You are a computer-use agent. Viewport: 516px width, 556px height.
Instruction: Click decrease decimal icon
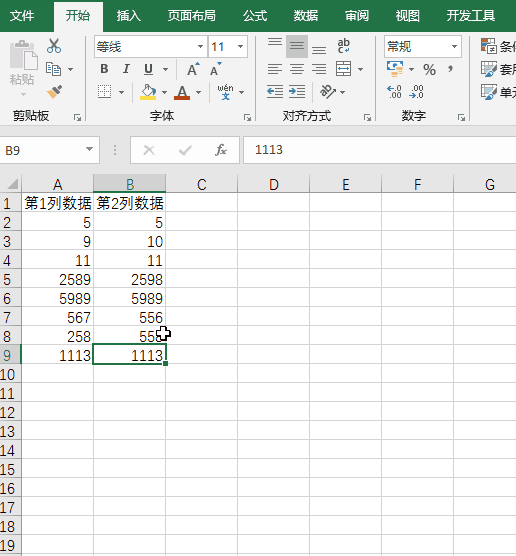click(x=416, y=92)
